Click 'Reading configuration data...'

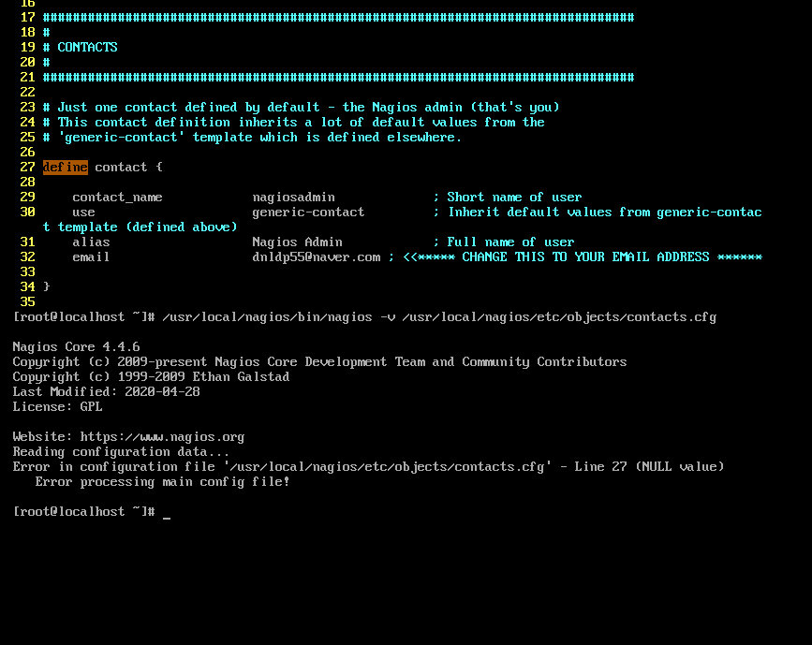tap(121, 452)
